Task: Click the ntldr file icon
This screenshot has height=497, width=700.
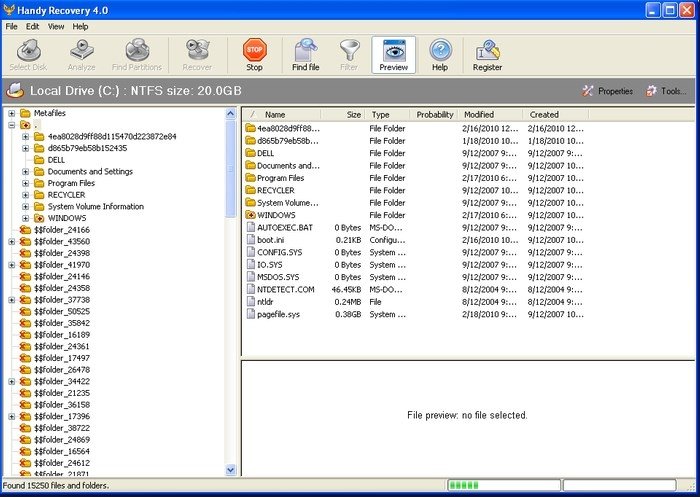Action: coord(250,301)
